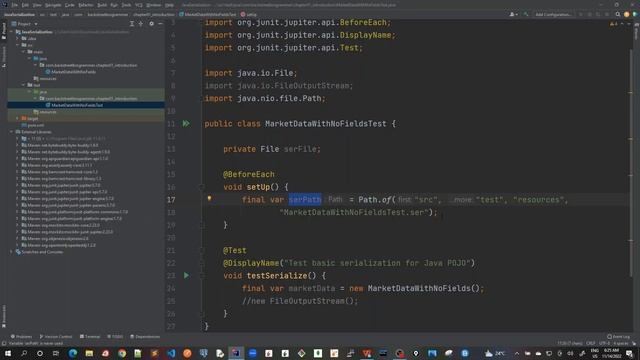This screenshot has height=360, width=640.
Task: Open Search Everywhere magnifier
Action: tap(618, 14)
